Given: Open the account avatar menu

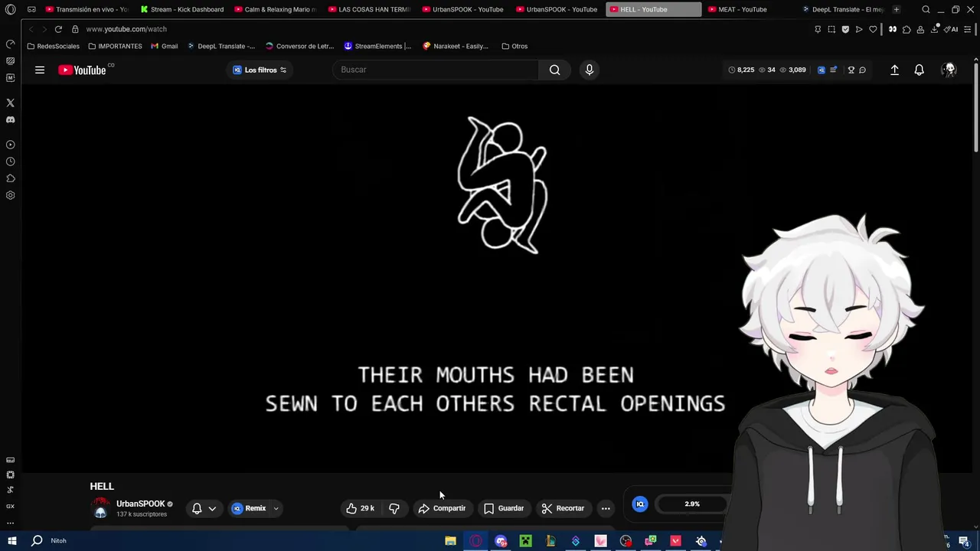Looking at the screenshot, I should [x=949, y=70].
